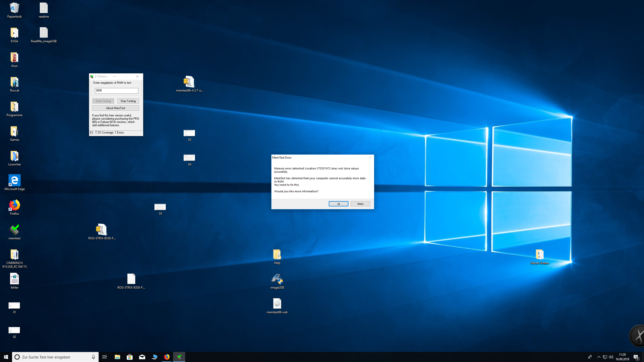Select the CINEBENCH R15 folder icon
This screenshot has height=362, width=644.
14,255
